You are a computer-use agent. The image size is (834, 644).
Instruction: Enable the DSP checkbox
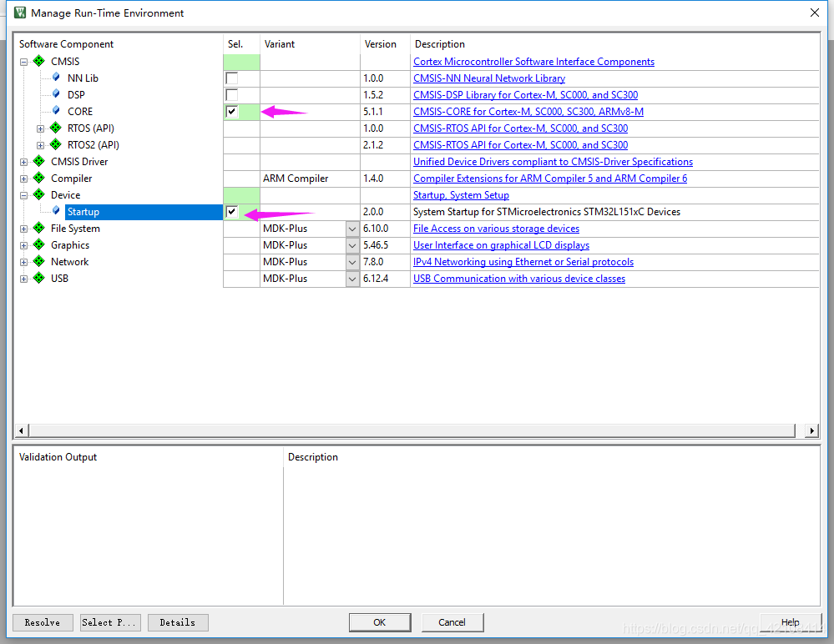tap(232, 95)
